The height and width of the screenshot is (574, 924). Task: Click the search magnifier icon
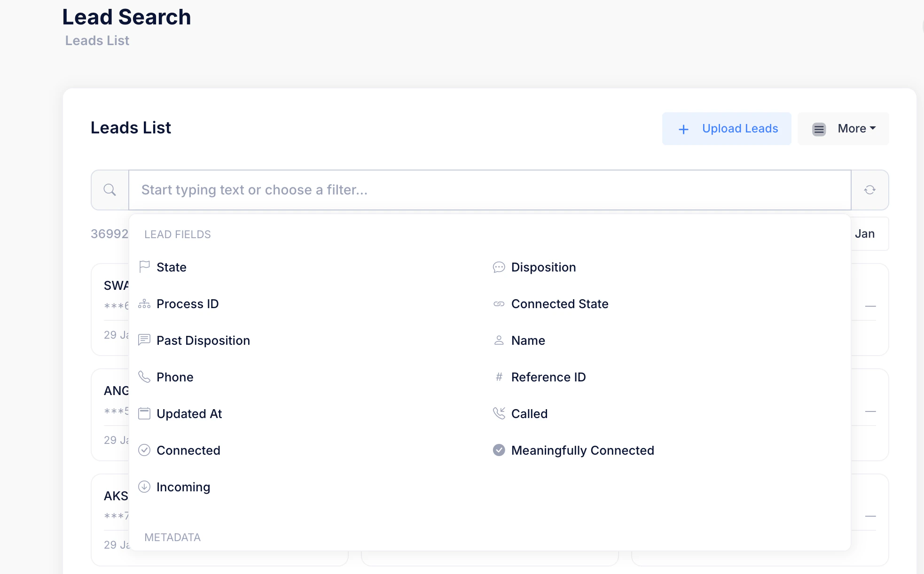pyautogui.click(x=110, y=190)
